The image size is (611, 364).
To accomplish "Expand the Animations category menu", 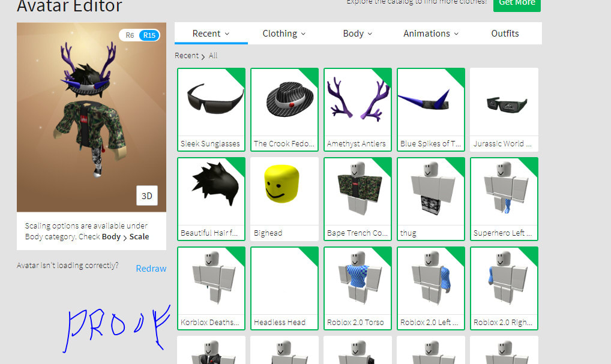I will click(431, 34).
